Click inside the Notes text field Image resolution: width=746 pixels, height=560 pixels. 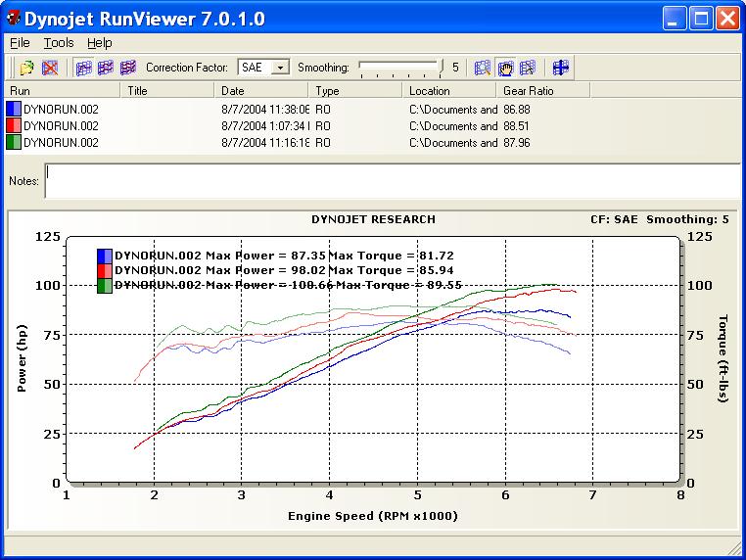[x=393, y=181]
